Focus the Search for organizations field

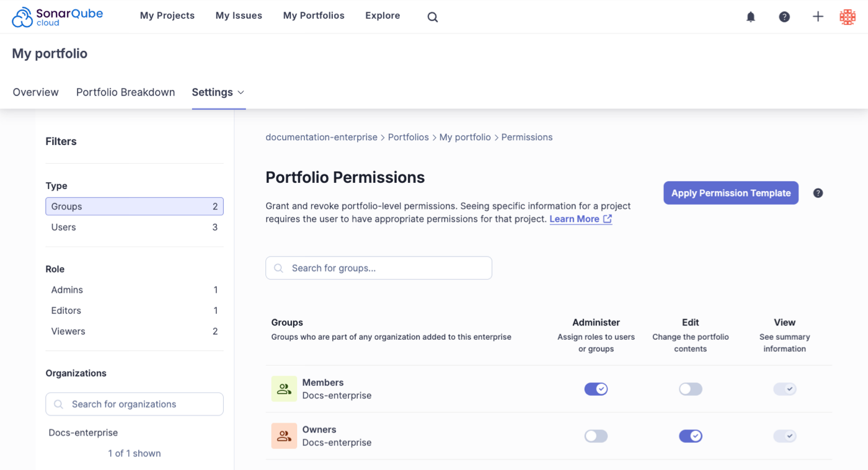pos(135,404)
